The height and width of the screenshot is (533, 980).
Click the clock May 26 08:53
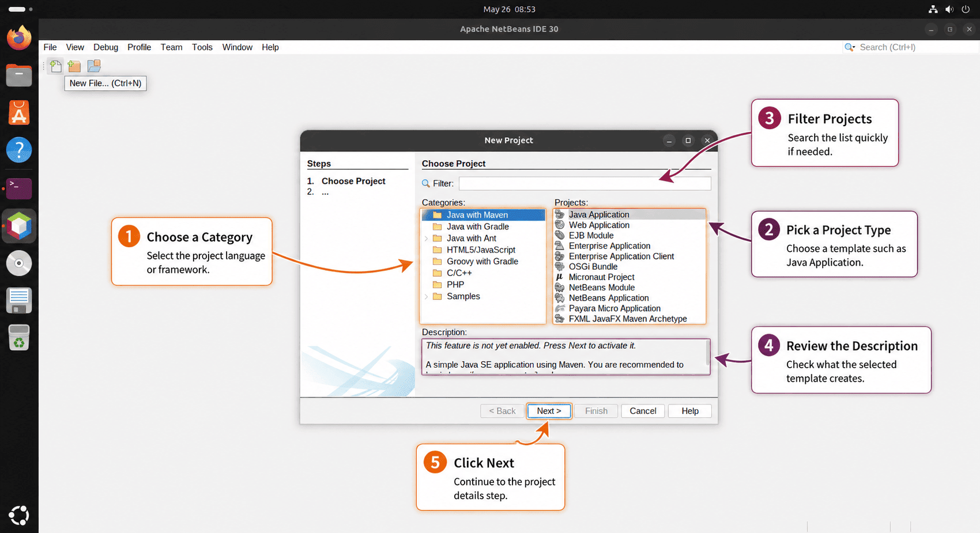pyautogui.click(x=509, y=9)
